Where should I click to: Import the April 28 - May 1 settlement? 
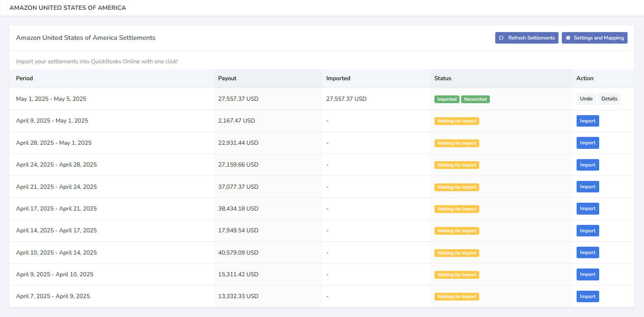tap(588, 143)
